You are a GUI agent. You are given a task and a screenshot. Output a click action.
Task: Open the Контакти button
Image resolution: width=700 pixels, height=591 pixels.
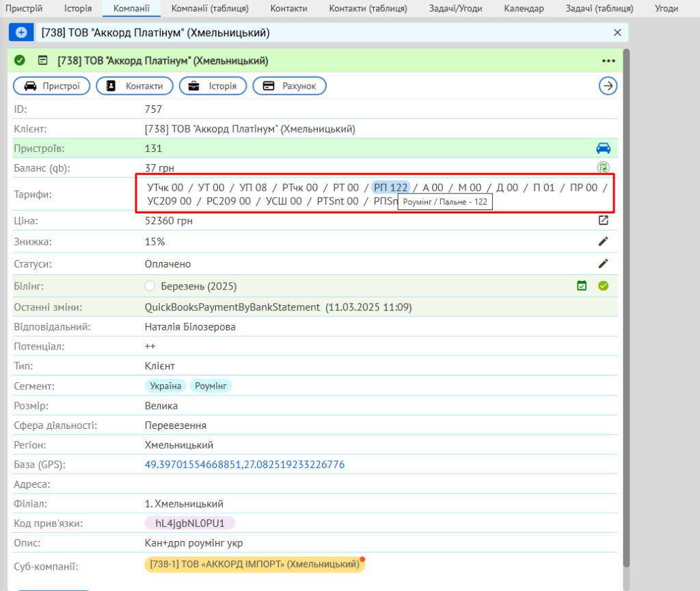[x=135, y=86]
